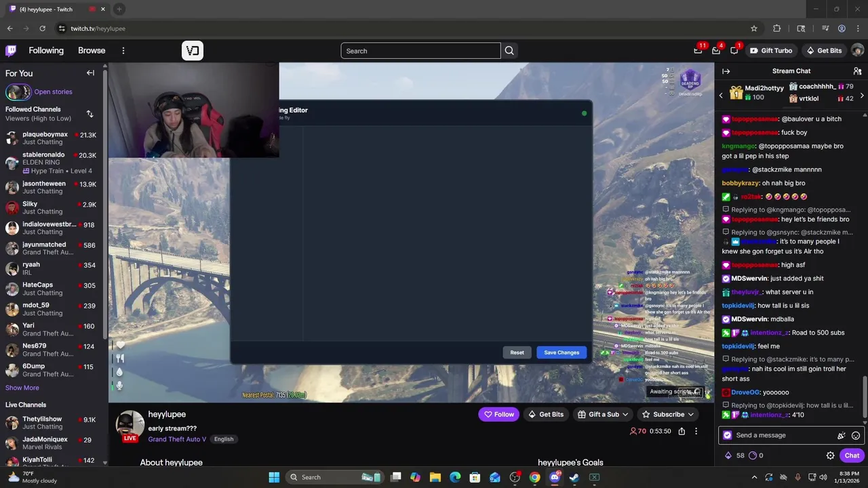Click Save Changes in the editor
The width and height of the screenshot is (868, 488).
click(561, 352)
